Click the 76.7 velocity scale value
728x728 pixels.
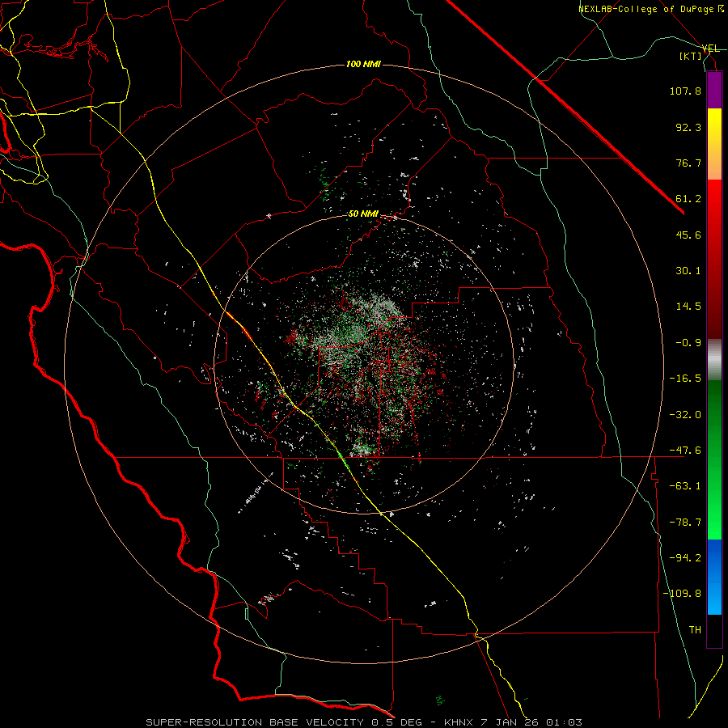click(688, 163)
